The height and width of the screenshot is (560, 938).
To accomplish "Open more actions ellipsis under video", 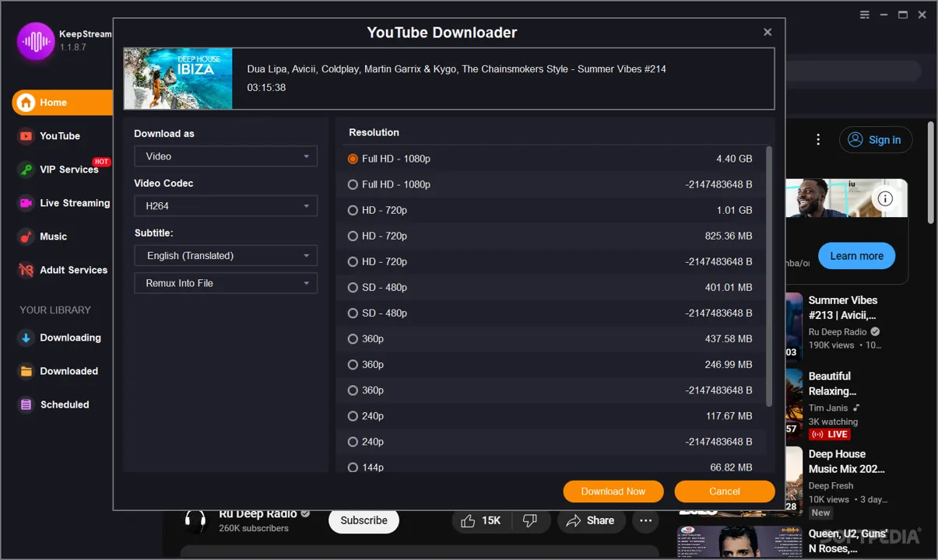I will point(645,520).
